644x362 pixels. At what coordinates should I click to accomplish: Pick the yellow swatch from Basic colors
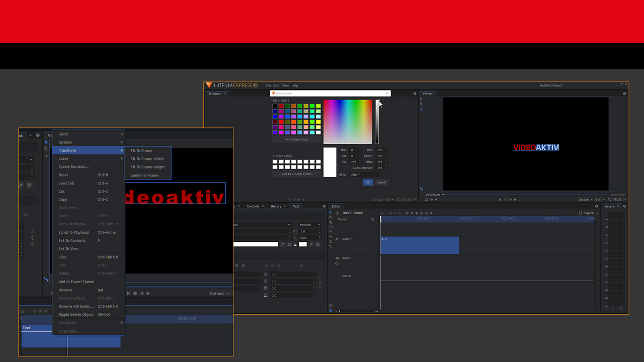click(318, 122)
